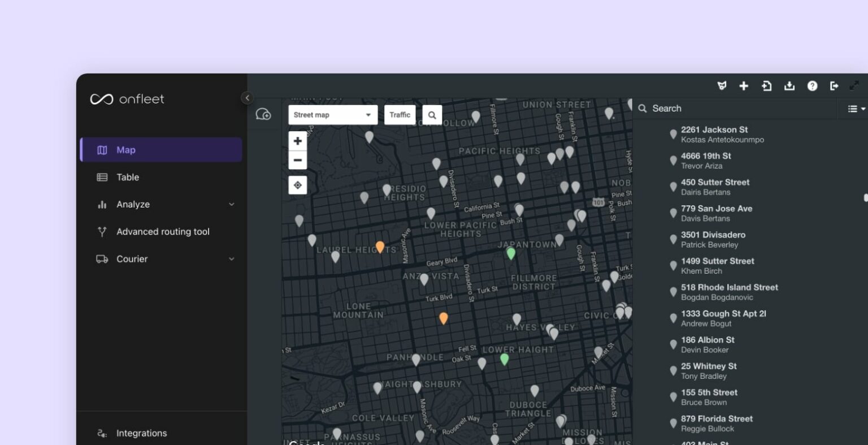Toggle the Traffic layer button
The height and width of the screenshot is (445, 868).
400,115
